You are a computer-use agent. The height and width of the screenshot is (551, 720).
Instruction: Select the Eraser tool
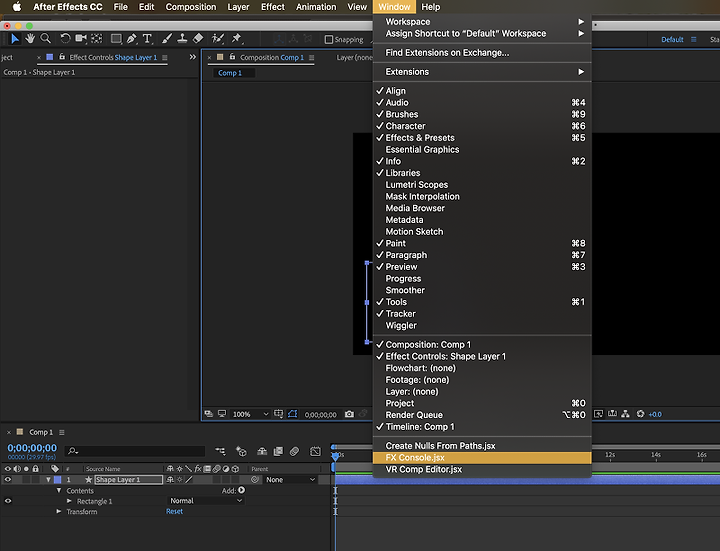tap(198, 39)
